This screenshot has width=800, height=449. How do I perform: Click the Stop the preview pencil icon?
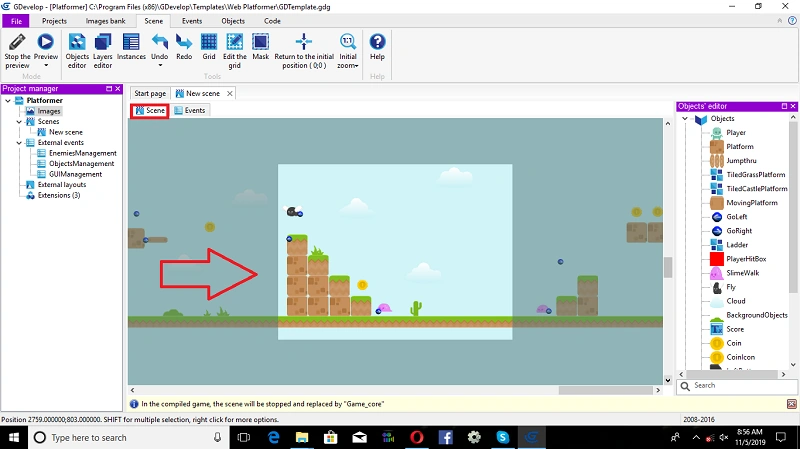(17, 42)
